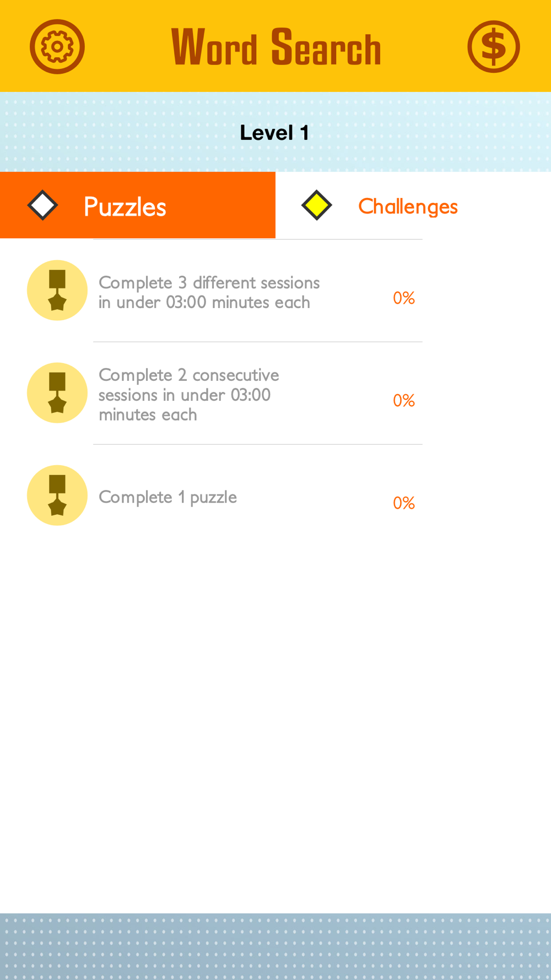Viewport: 551px width, 980px height.
Task: Switch to the Puzzles tab
Action: click(x=138, y=206)
